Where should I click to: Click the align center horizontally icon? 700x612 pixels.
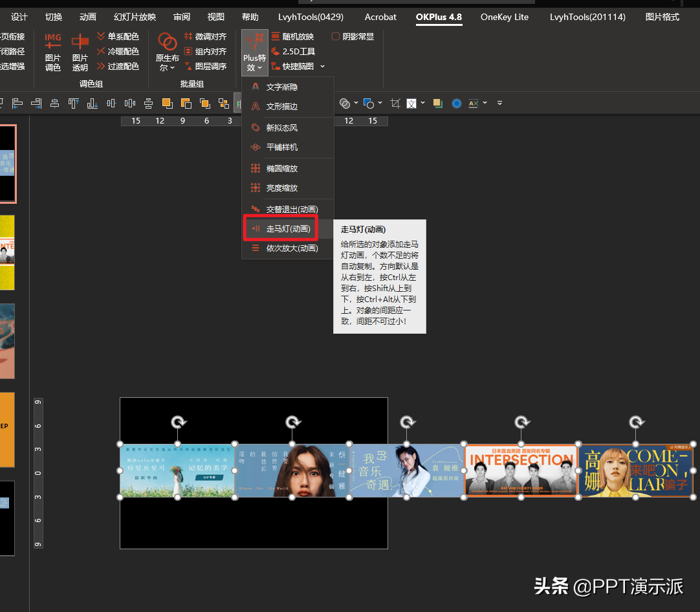pos(54,104)
